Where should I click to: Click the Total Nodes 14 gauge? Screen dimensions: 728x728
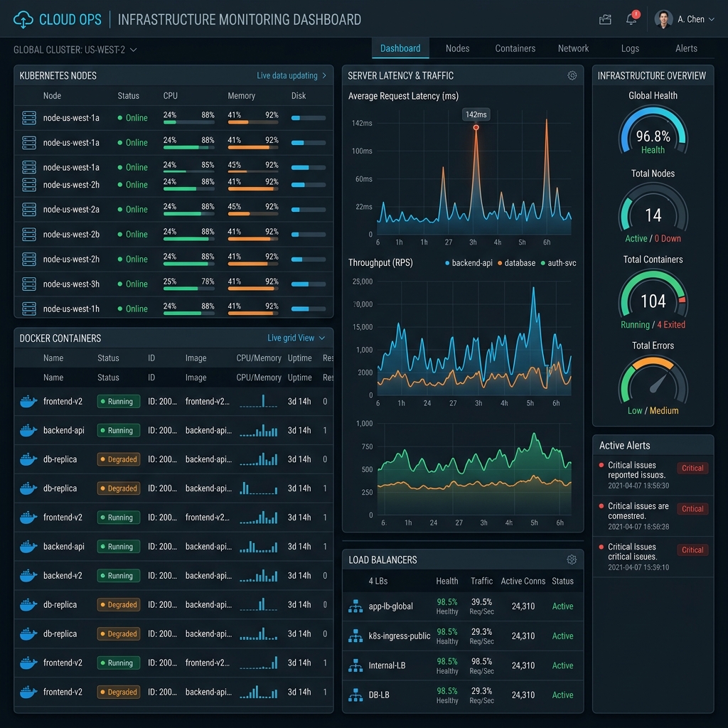653,208
